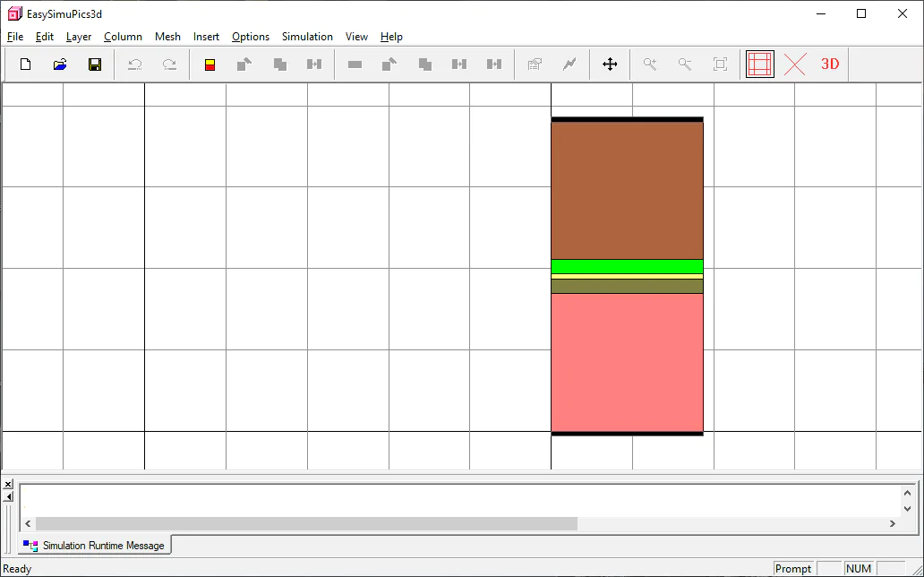Toggle the red grid display button
The height and width of the screenshot is (577, 924).
759,65
